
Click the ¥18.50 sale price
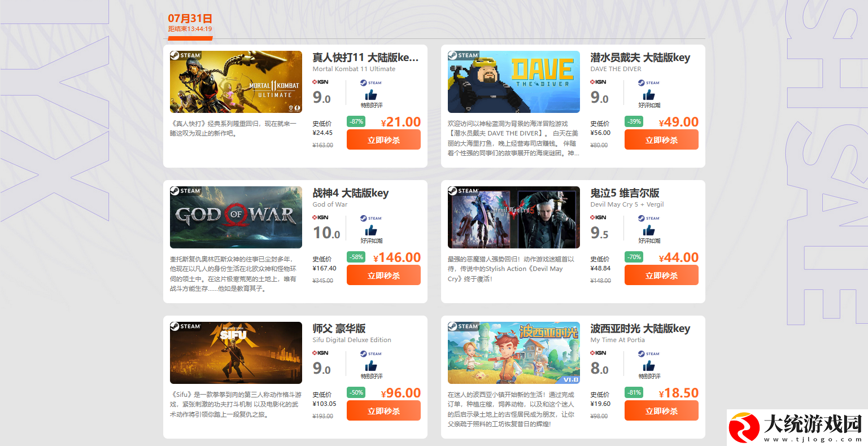[x=679, y=393]
